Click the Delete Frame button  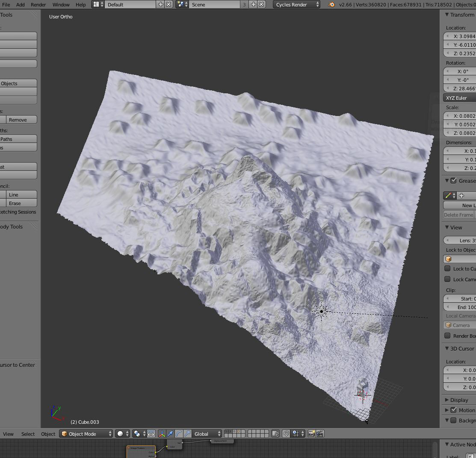click(x=459, y=214)
